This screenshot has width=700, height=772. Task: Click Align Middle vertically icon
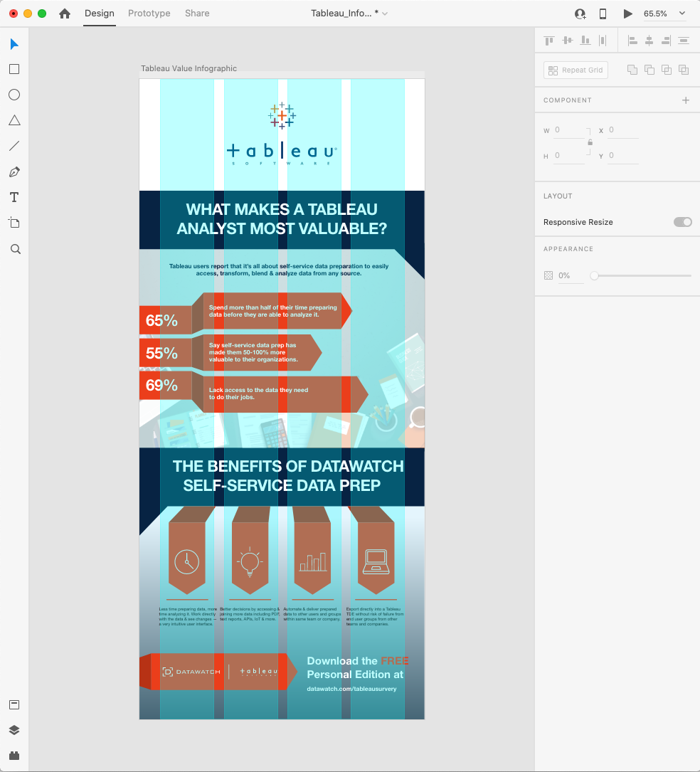568,41
